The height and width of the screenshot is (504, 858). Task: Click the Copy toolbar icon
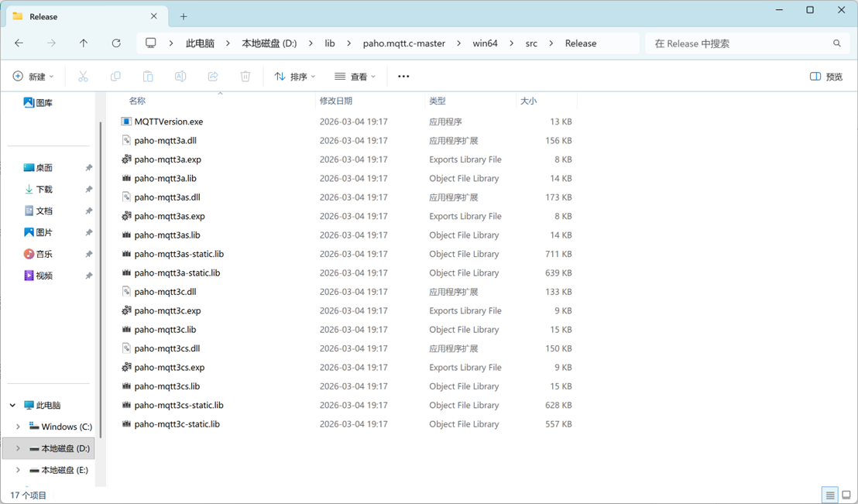pos(115,76)
